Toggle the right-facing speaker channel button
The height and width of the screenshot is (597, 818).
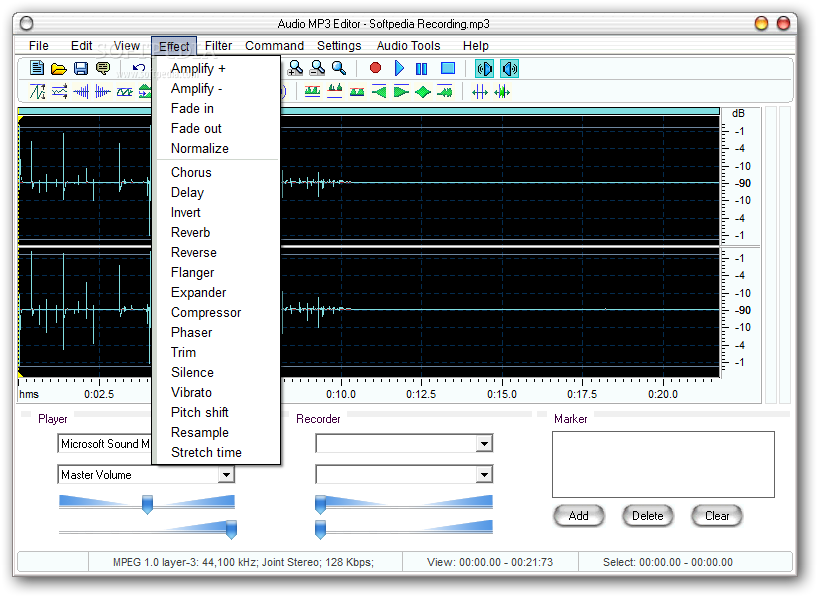click(x=509, y=68)
